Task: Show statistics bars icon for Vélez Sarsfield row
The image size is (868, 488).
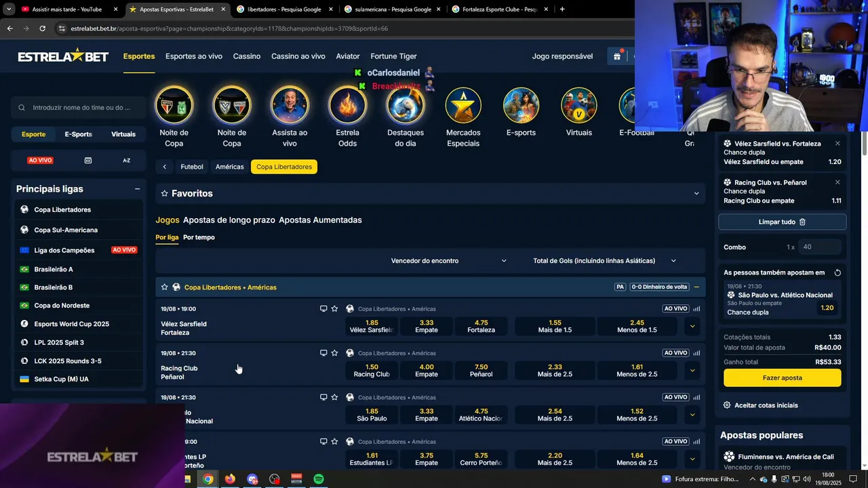Action: (696, 309)
